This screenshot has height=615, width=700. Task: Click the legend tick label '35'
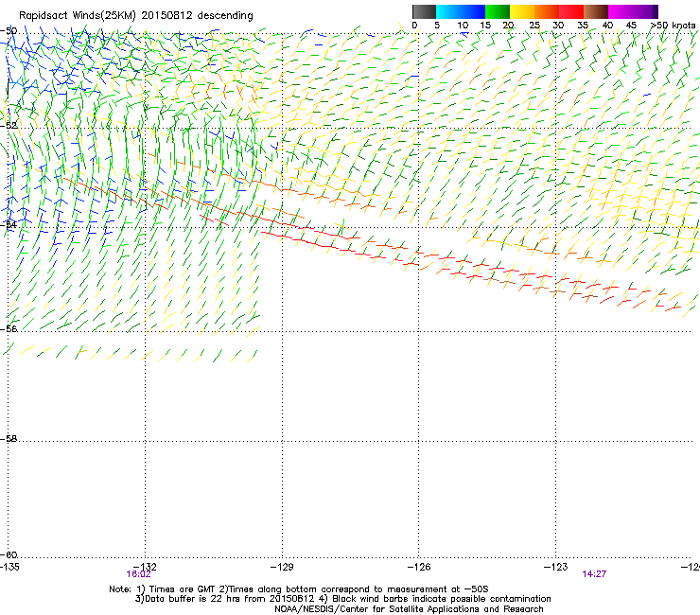pyautogui.click(x=583, y=26)
